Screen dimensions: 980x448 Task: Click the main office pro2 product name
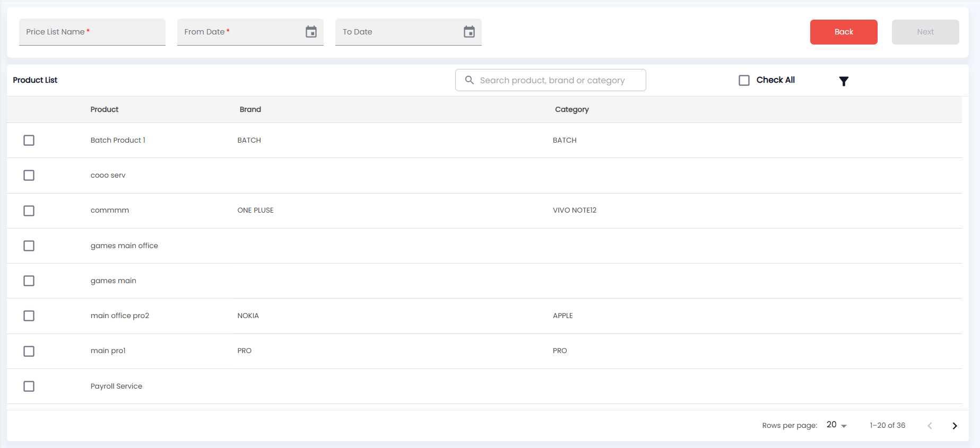[x=120, y=315]
